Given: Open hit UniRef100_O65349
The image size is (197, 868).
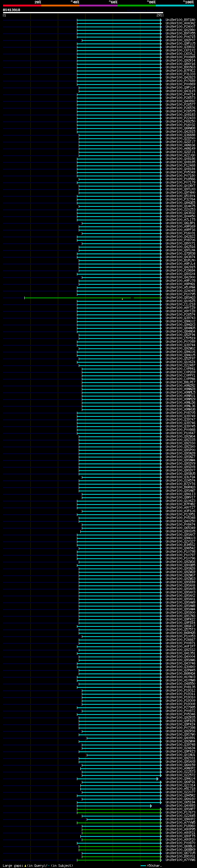Looking at the screenshot, I should click(180, 528).
